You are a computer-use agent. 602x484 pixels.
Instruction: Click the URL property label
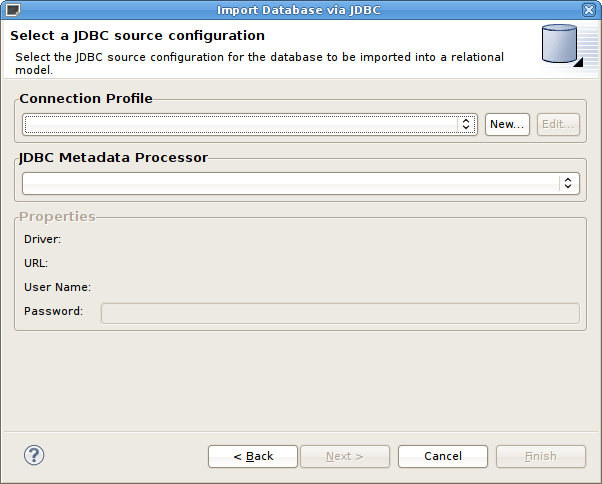[37, 263]
